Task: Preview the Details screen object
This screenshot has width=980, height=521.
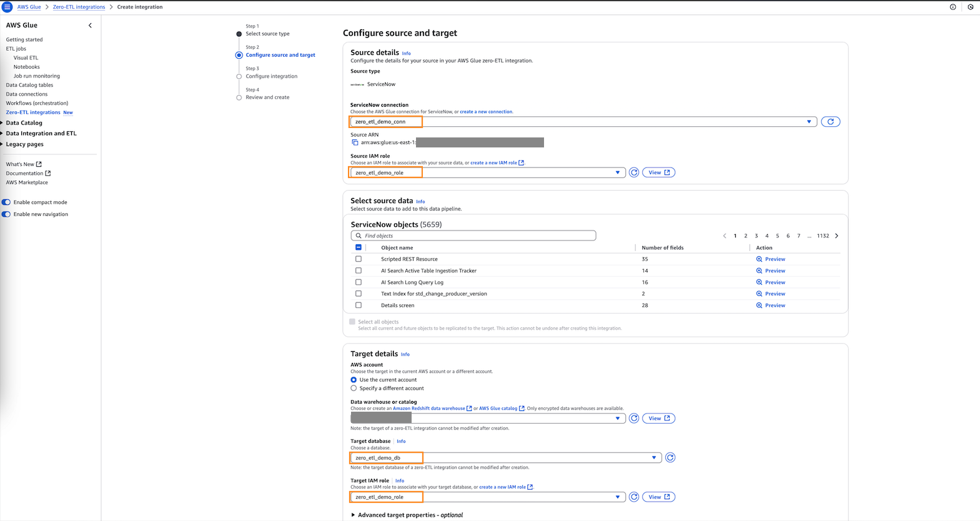Action: (771, 305)
